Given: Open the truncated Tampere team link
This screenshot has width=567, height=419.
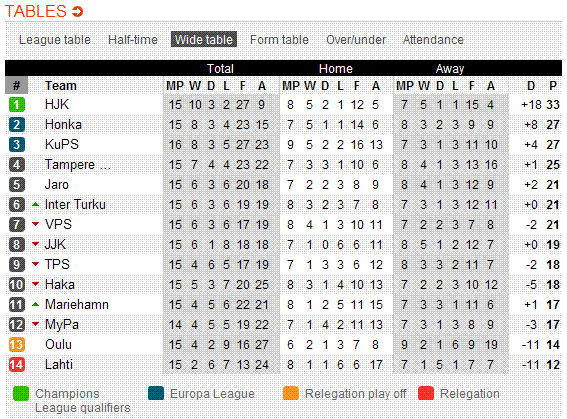Looking at the screenshot, I should click(x=77, y=165).
